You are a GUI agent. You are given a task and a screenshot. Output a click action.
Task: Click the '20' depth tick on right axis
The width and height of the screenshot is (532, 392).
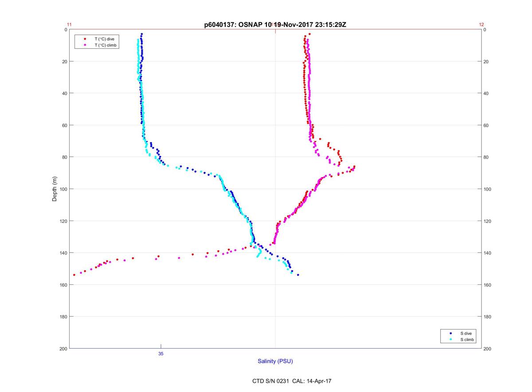486,62
